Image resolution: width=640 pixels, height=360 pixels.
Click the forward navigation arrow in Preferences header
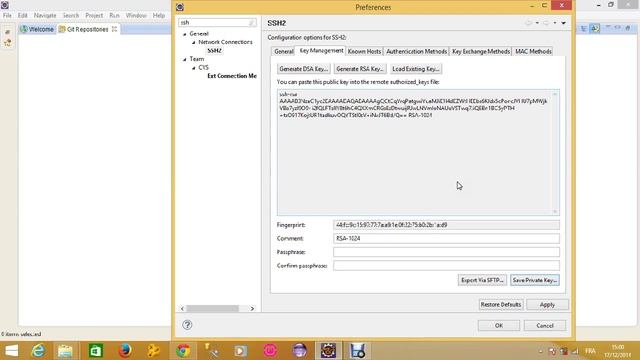tap(546, 23)
